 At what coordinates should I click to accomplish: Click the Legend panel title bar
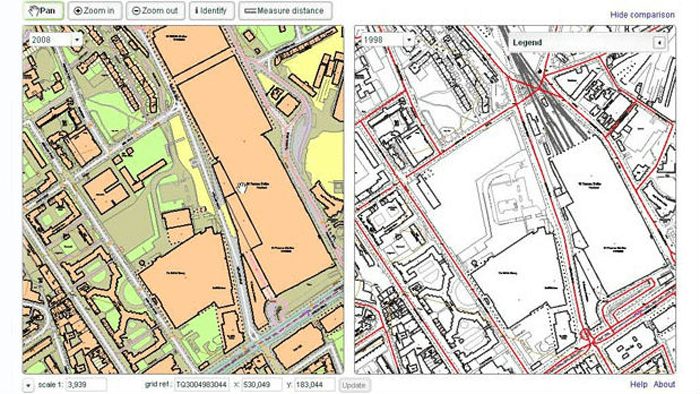click(x=580, y=42)
